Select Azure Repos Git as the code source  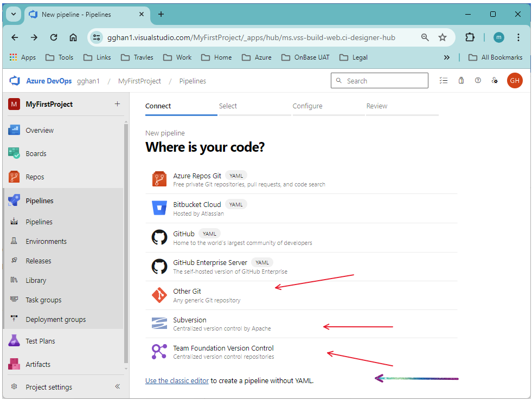197,176
